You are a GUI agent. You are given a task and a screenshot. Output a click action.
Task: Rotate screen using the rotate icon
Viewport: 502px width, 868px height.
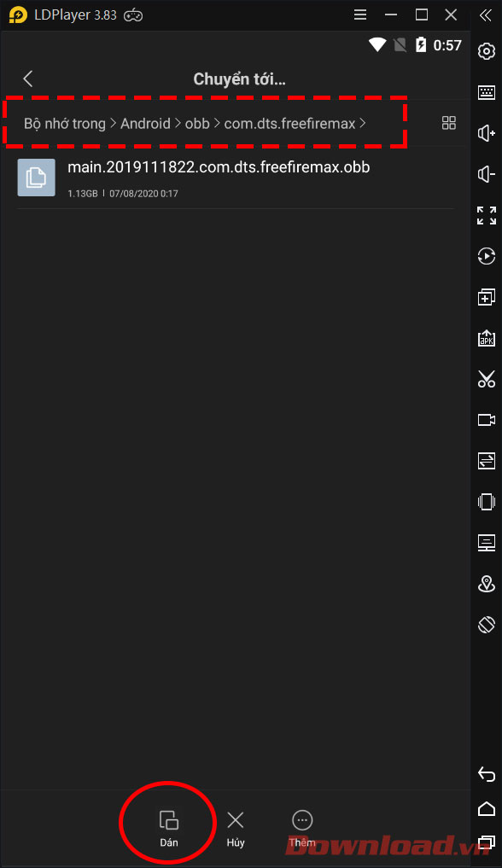point(487,625)
